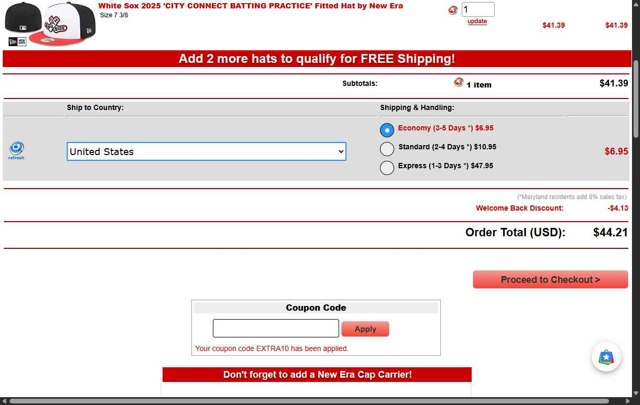Image resolution: width=640 pixels, height=405 pixels.
Task: Click Proceed to Checkout button
Action: click(x=550, y=280)
